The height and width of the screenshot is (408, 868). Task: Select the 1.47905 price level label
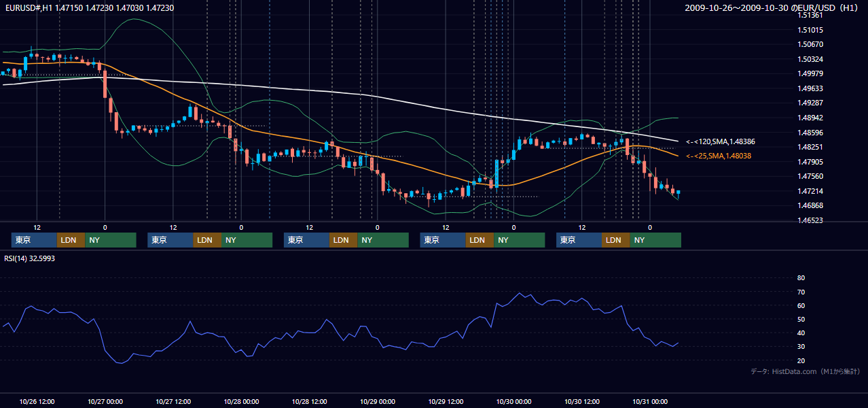tap(810, 162)
